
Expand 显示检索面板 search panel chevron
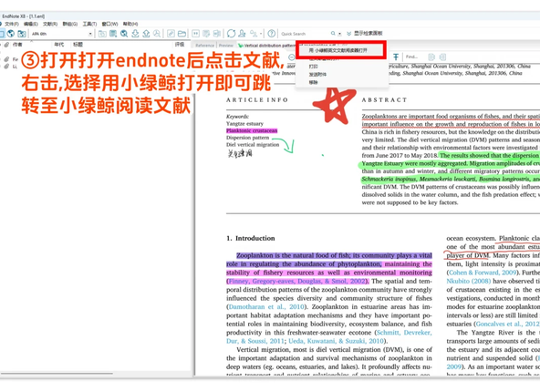(x=348, y=34)
